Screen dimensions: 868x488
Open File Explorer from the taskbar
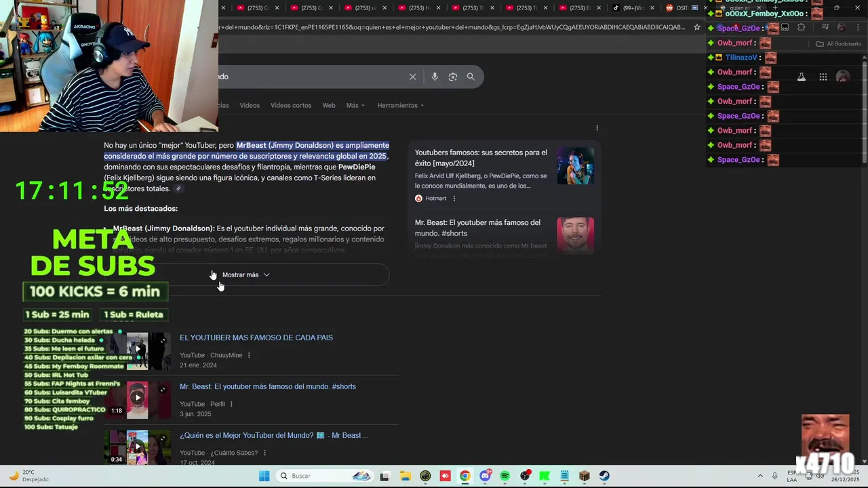coord(405,476)
